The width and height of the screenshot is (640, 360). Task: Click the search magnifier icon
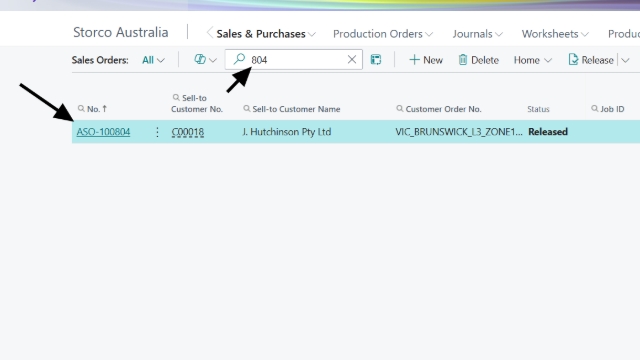click(x=239, y=59)
